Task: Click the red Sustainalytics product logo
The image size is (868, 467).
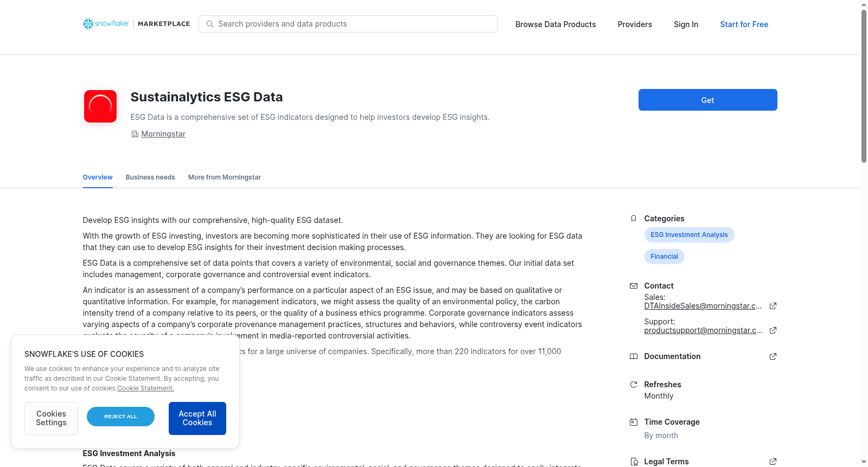Action: click(x=100, y=106)
